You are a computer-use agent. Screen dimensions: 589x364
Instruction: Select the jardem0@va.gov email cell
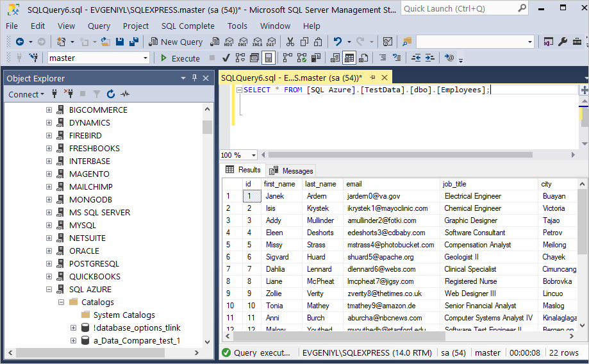(391, 196)
